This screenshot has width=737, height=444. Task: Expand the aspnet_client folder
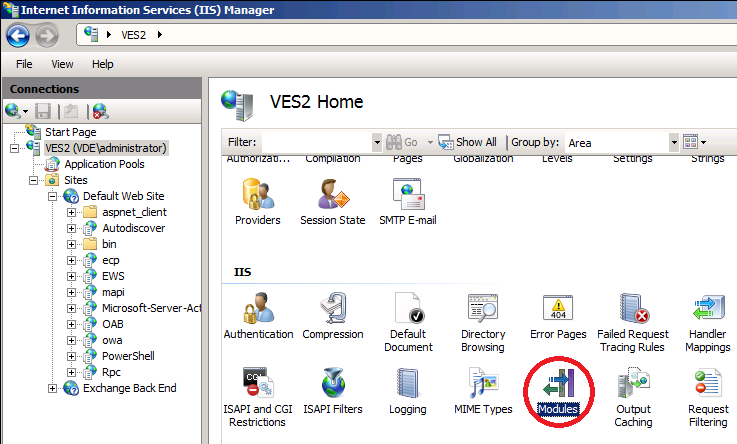[71, 212]
